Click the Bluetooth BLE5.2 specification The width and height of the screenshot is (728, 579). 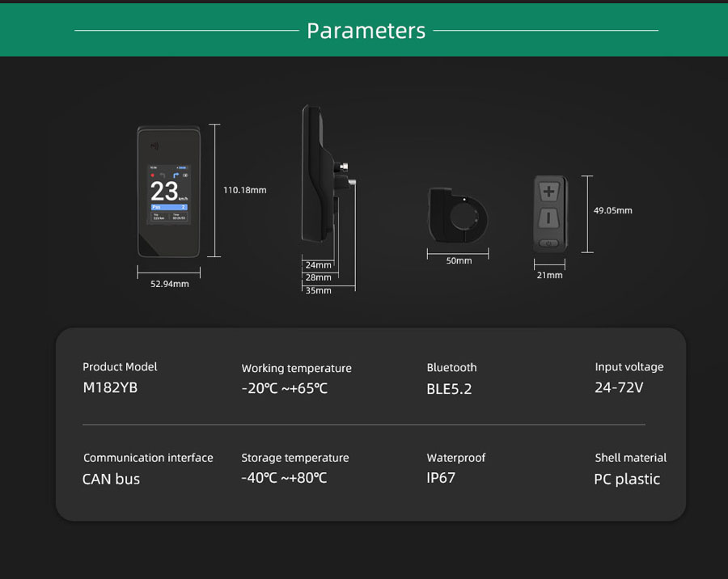point(449,388)
